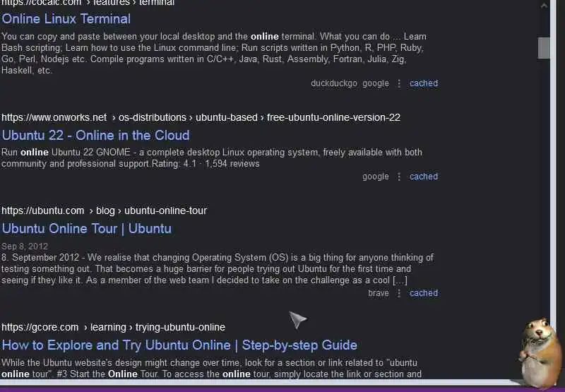Click google engine label under Online Linux Terminal
Image resolution: width=565 pixels, height=392 pixels.
(376, 83)
